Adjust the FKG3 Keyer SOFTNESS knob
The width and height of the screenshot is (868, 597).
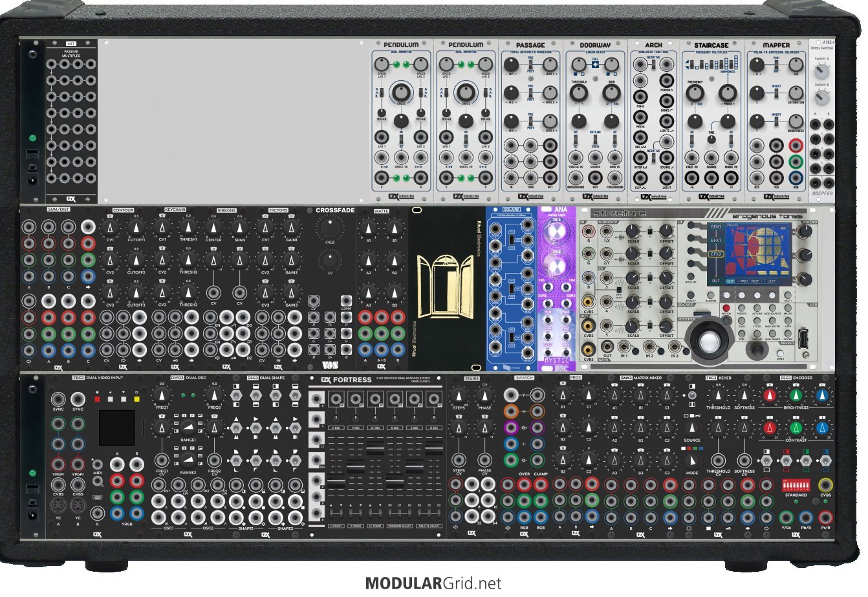[744, 395]
